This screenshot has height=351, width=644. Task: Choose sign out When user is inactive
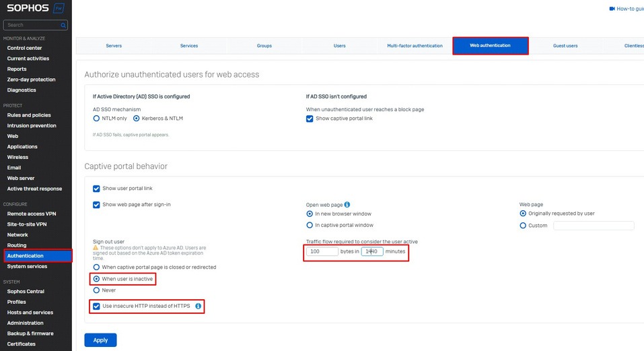[96, 279]
